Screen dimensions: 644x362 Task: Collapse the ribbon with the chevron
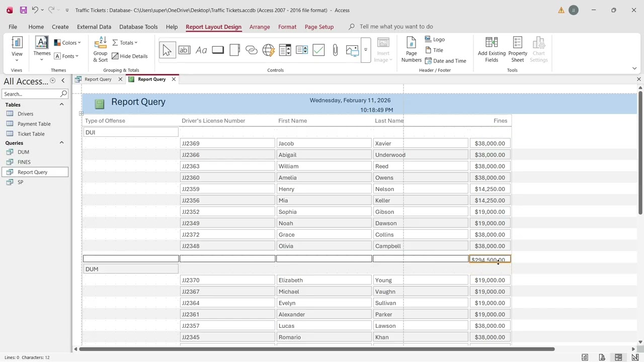634,68
